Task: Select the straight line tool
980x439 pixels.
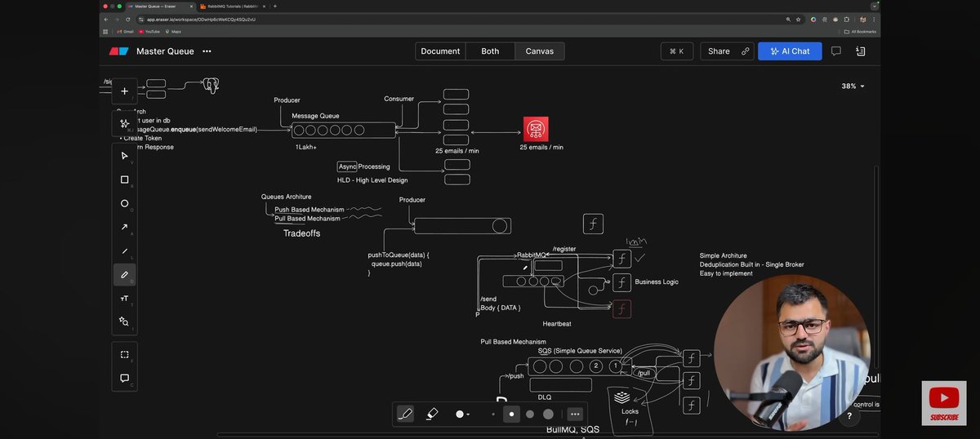Action: [x=124, y=251]
